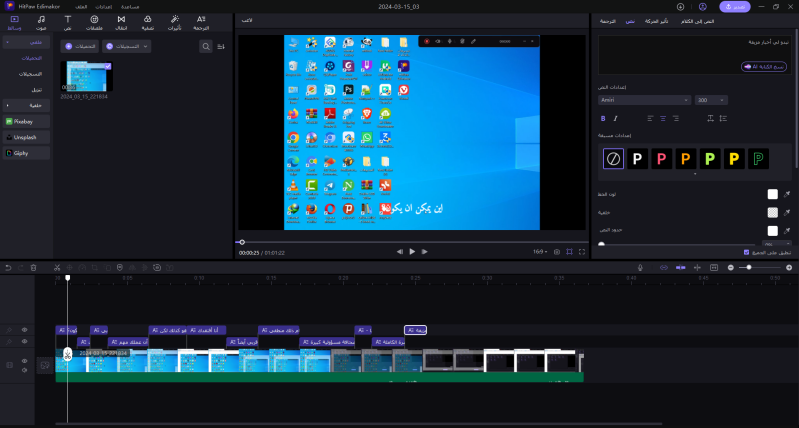Click the search icon in the media panel
Image resolution: width=799 pixels, height=428 pixels.
(206, 46)
